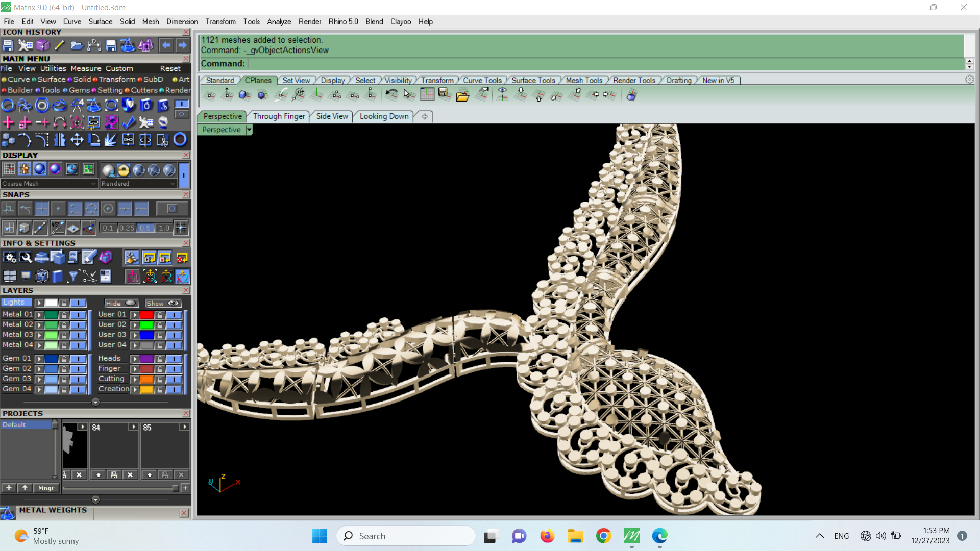This screenshot has height=551, width=980.
Task: Click the blue checkmark tool icon
Action: coord(129,122)
